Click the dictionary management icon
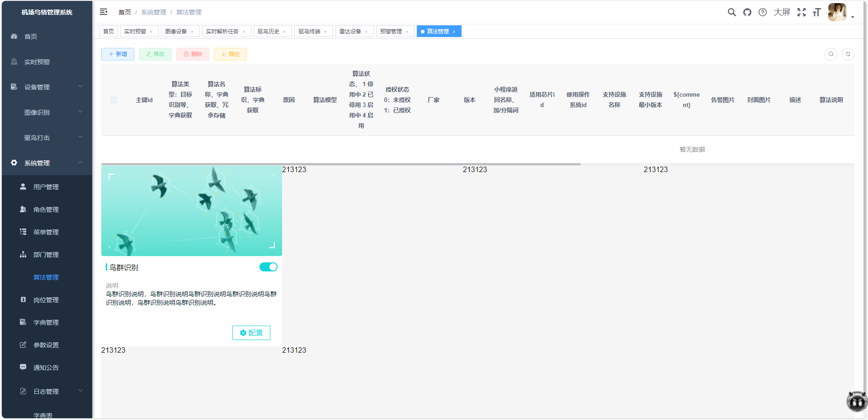 click(x=23, y=322)
